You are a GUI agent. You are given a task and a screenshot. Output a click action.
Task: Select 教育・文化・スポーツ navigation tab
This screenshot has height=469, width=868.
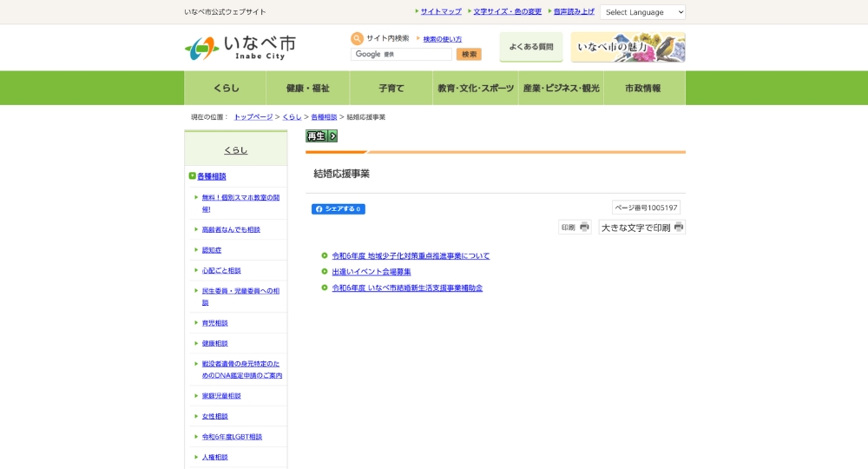(x=476, y=88)
